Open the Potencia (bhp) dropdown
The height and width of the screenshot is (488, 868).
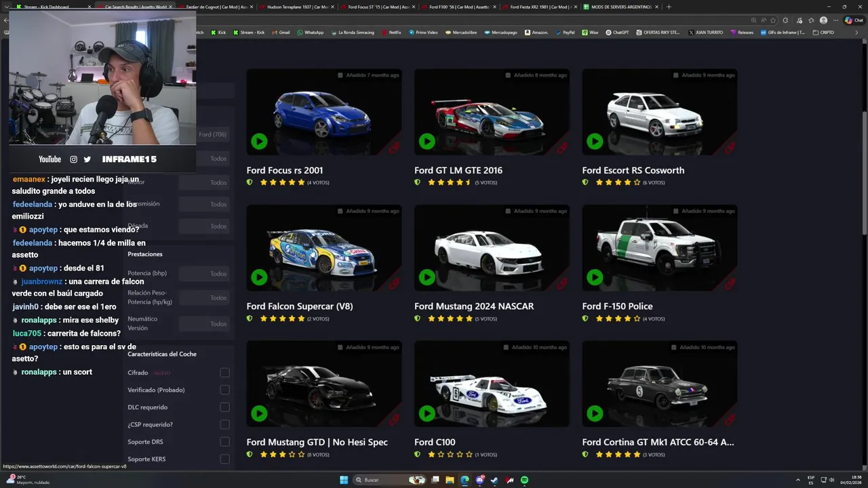(204, 274)
